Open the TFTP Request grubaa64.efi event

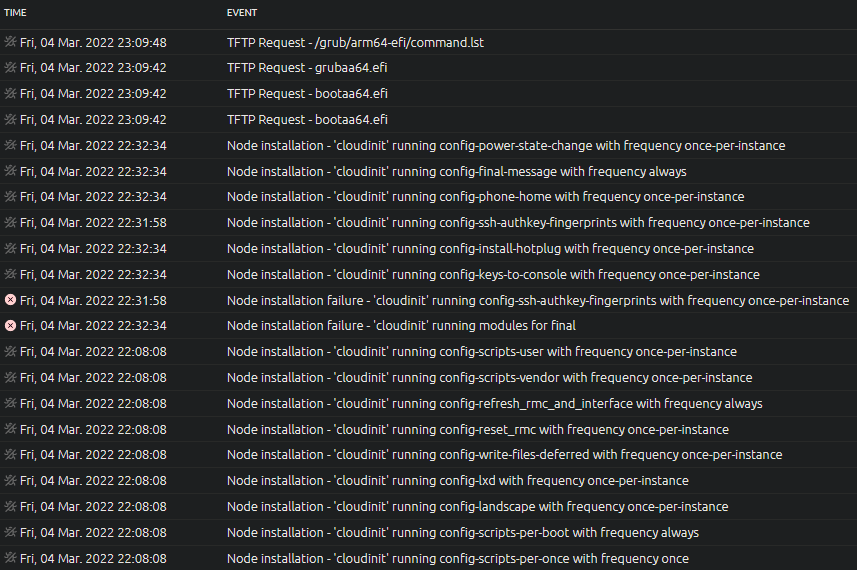click(307, 68)
